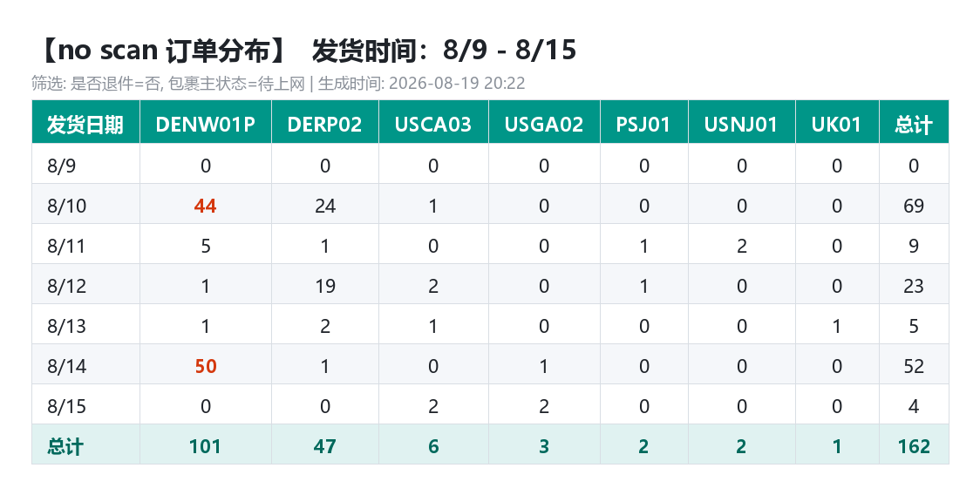Select the UK01 column header
The width and height of the screenshot is (980, 495).
(x=837, y=124)
